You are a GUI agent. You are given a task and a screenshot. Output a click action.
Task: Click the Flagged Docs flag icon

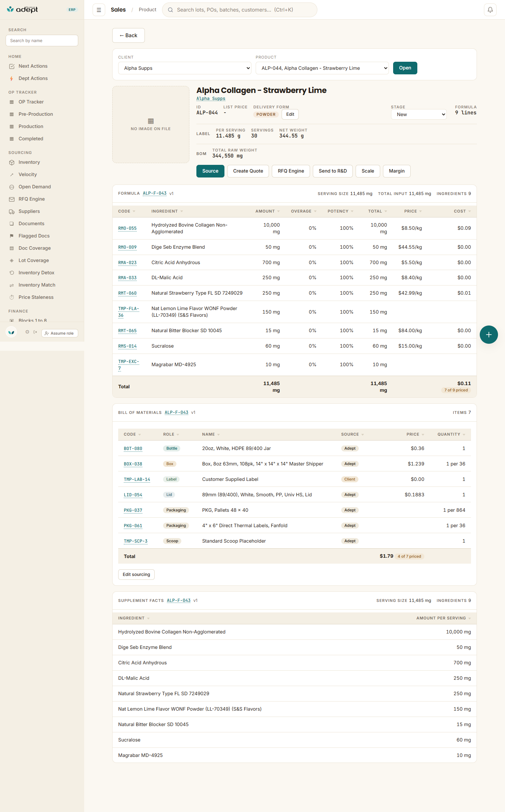(12, 236)
